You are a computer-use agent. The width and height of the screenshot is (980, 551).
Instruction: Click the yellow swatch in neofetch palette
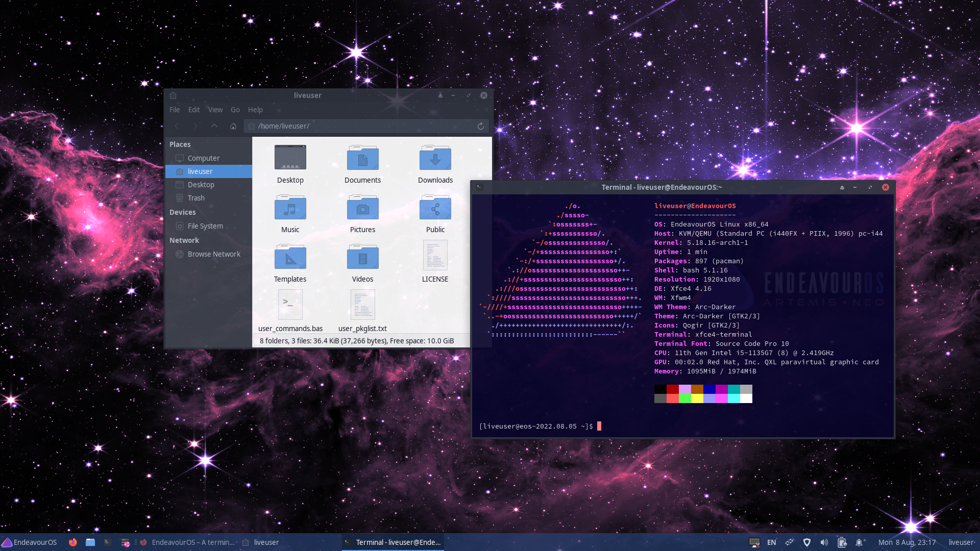697,398
